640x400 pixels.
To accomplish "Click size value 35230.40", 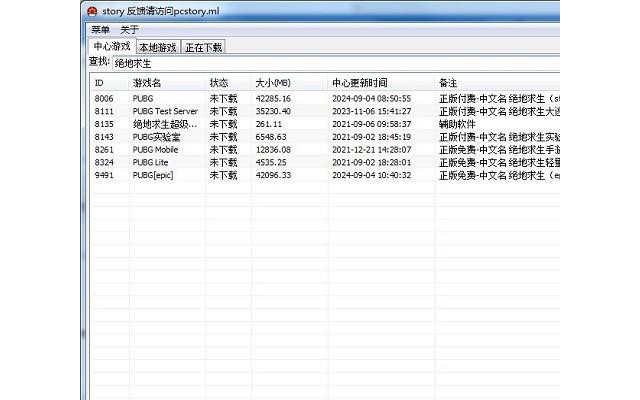I will coord(273,111).
